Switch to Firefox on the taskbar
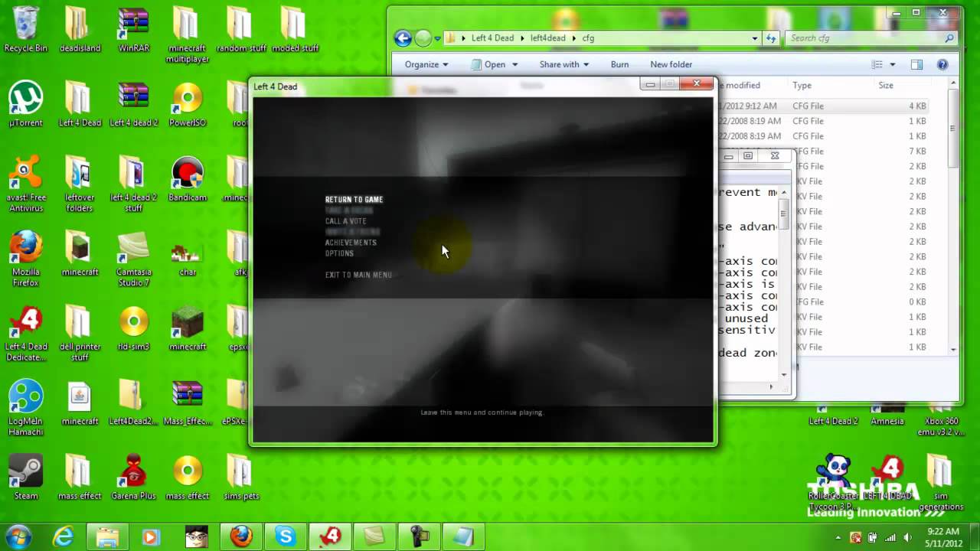Screen dimensions: 980x551 click(241, 537)
